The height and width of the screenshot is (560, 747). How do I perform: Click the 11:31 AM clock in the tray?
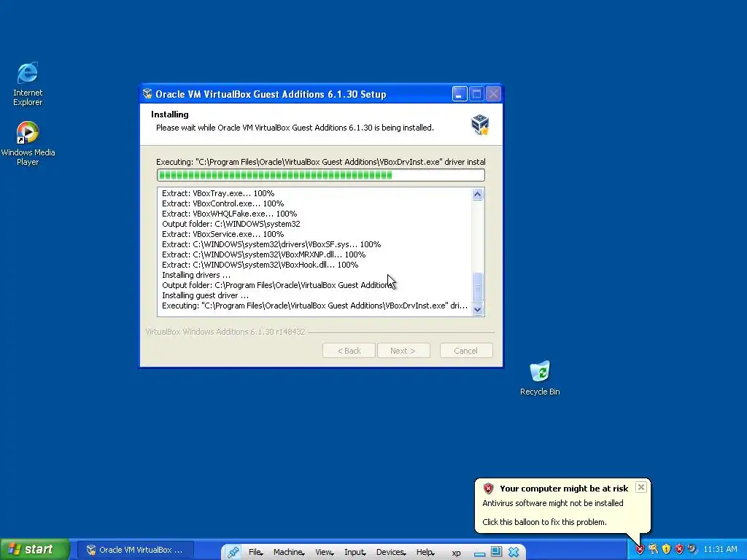720,549
